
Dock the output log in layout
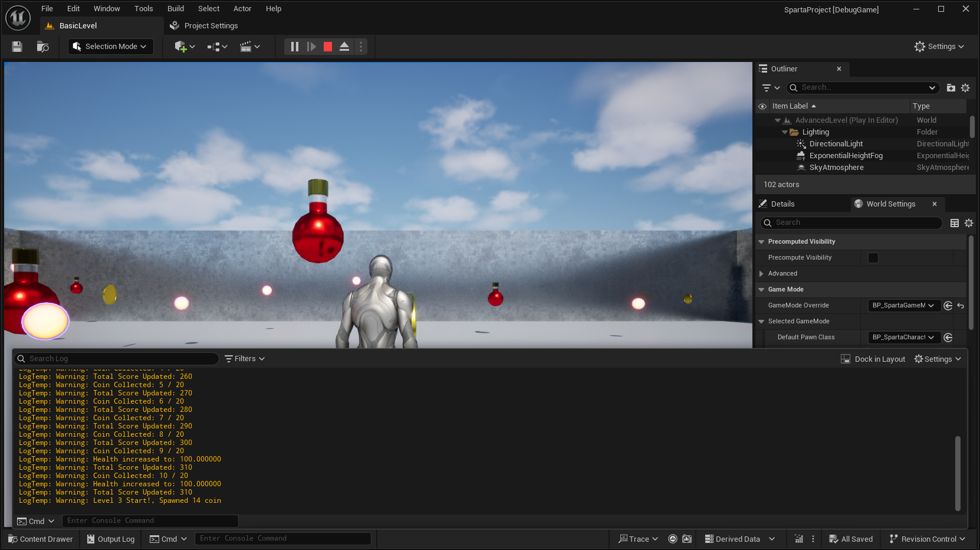(x=873, y=359)
